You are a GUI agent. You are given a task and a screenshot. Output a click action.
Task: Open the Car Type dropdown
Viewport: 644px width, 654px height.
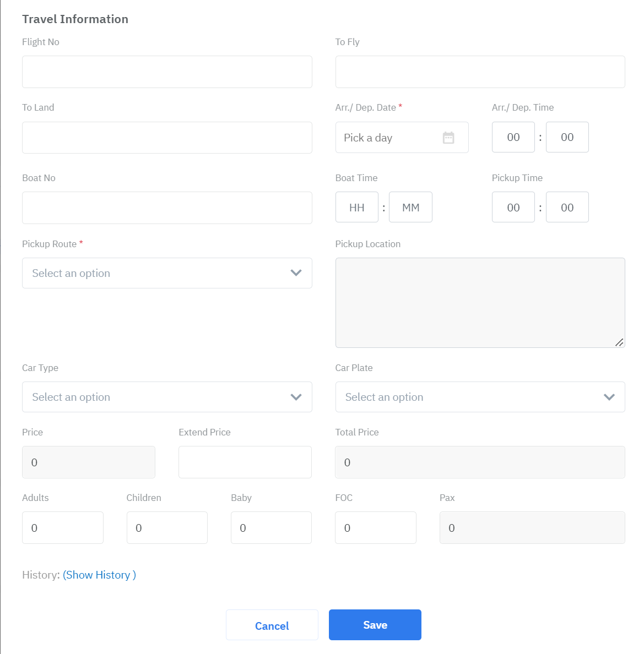pyautogui.click(x=167, y=397)
